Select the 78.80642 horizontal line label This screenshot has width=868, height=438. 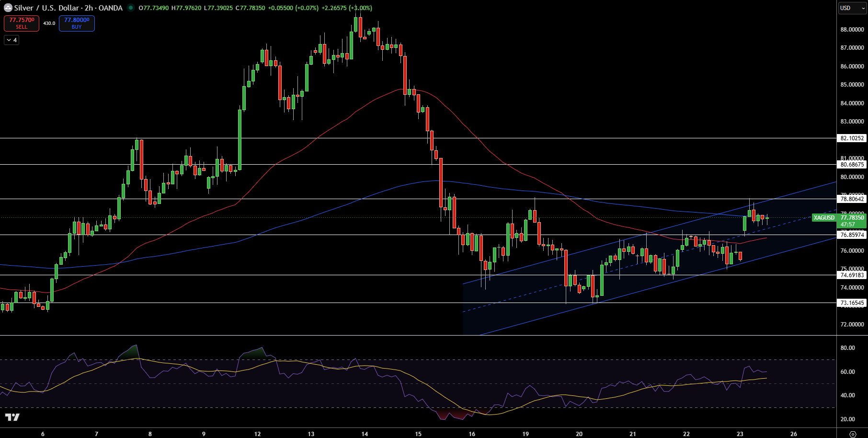(x=852, y=199)
